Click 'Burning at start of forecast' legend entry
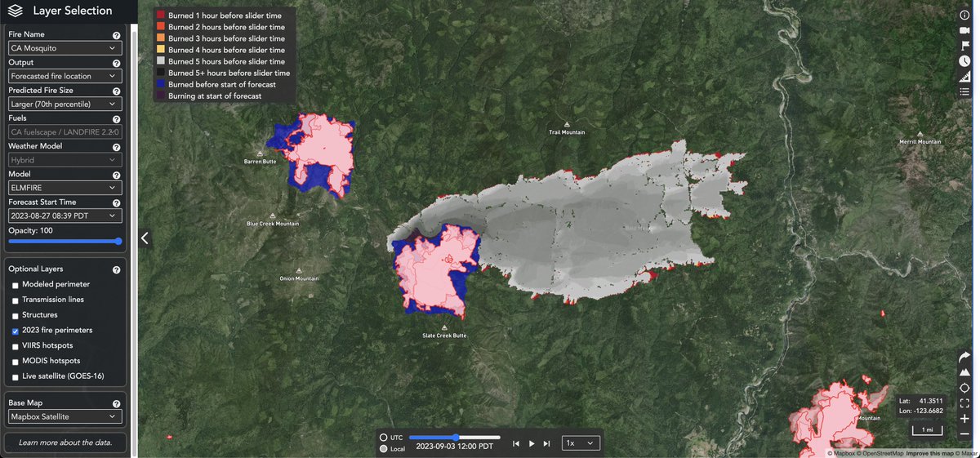 pos(208,96)
